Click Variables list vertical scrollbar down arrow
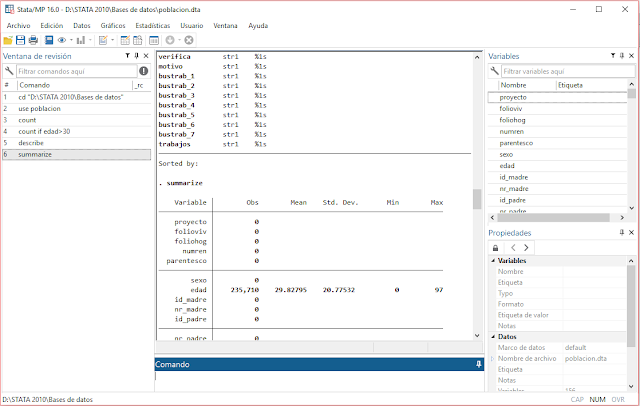Viewport: 640px width, 406px height. pos(631,208)
